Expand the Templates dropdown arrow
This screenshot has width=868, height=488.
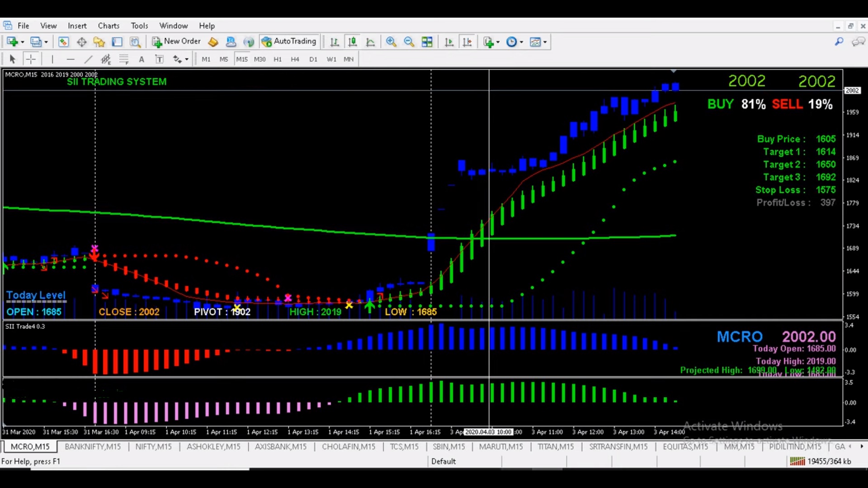pos(545,42)
